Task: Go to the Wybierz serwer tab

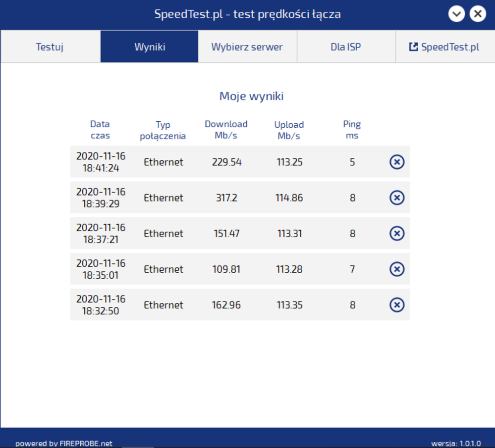Action: [x=247, y=47]
